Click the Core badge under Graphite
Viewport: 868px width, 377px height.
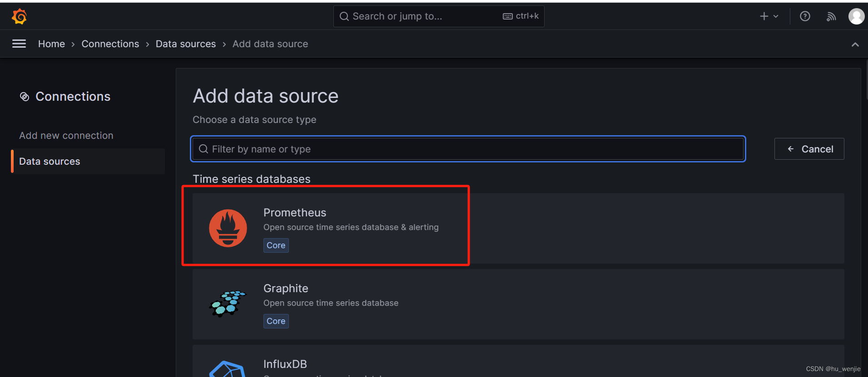(276, 321)
